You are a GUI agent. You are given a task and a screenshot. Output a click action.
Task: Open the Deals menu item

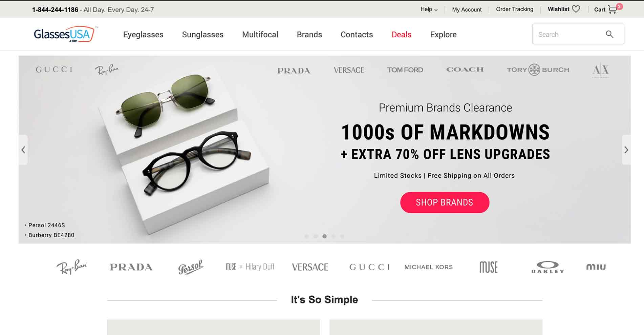coord(401,35)
